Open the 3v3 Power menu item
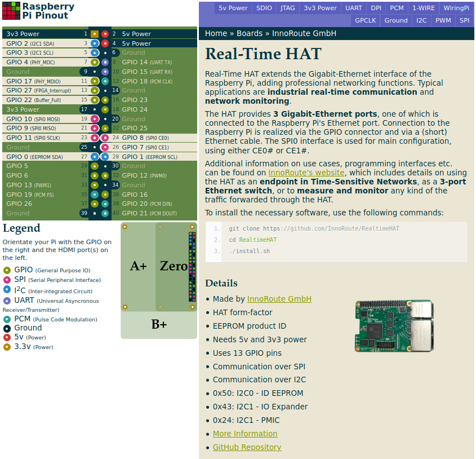 tap(321, 8)
